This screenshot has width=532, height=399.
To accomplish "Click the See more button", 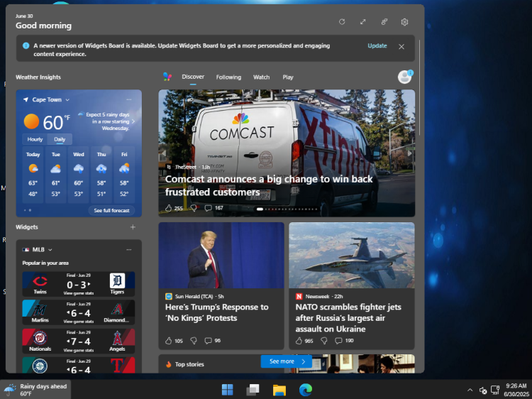I will click(287, 361).
